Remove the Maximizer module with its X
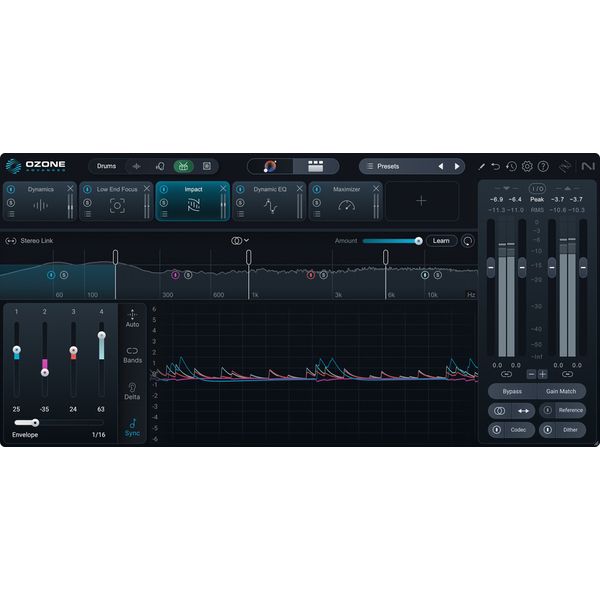The width and height of the screenshot is (600, 600). 376,188
